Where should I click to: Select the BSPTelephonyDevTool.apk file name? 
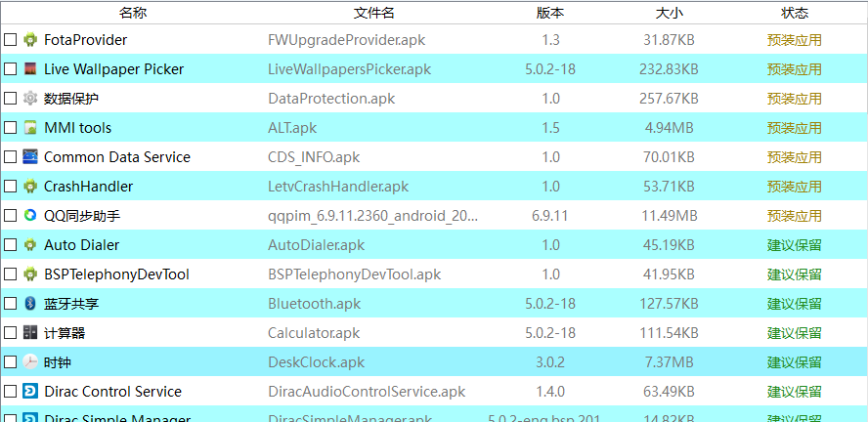pyautogui.click(x=354, y=274)
